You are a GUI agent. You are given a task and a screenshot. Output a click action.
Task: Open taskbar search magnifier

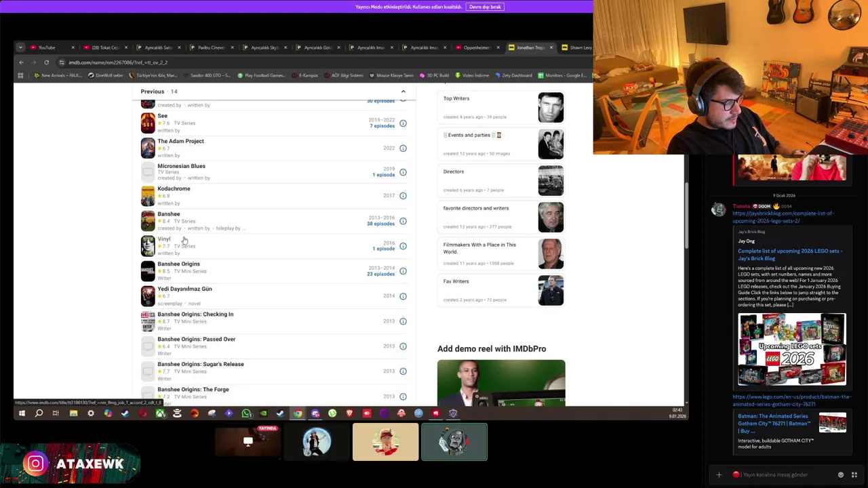tap(39, 413)
